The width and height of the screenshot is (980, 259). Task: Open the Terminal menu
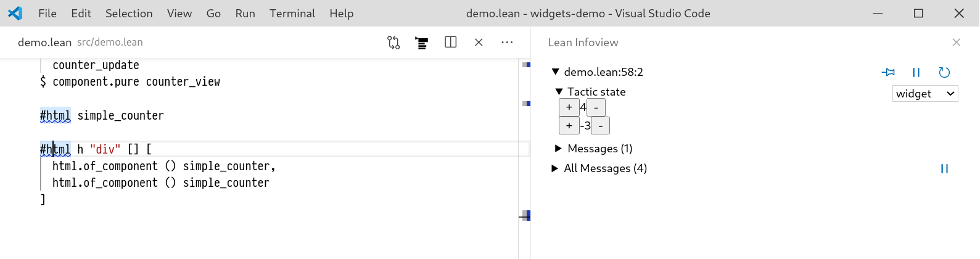tap(292, 13)
